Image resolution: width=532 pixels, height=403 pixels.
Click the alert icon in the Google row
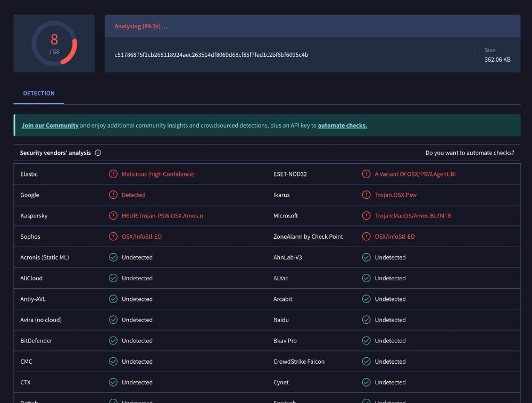113,195
